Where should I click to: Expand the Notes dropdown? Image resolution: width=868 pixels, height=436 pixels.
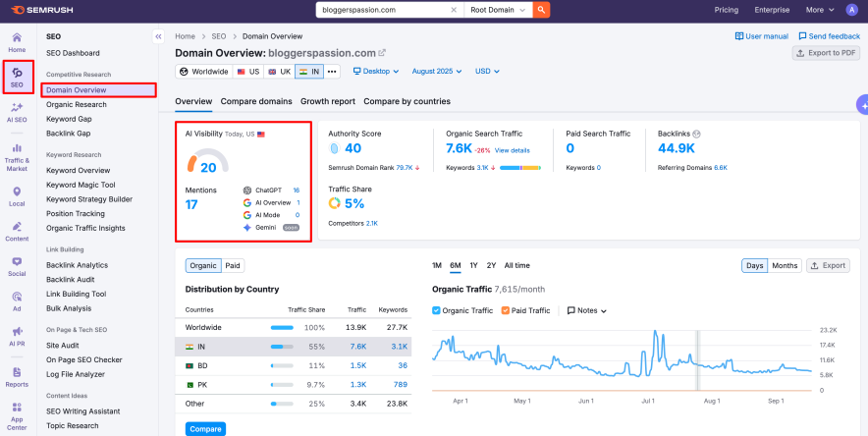point(587,310)
